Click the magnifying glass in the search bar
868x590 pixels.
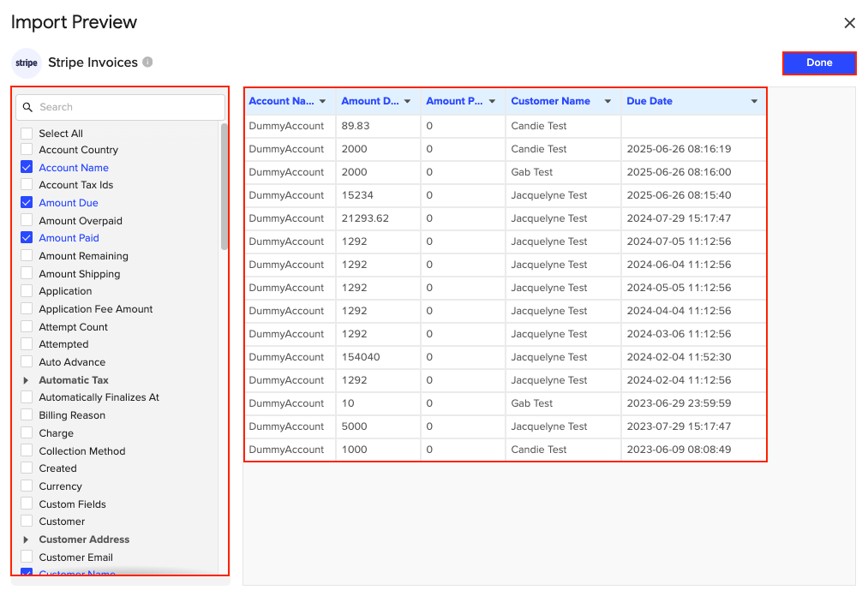pyautogui.click(x=27, y=107)
